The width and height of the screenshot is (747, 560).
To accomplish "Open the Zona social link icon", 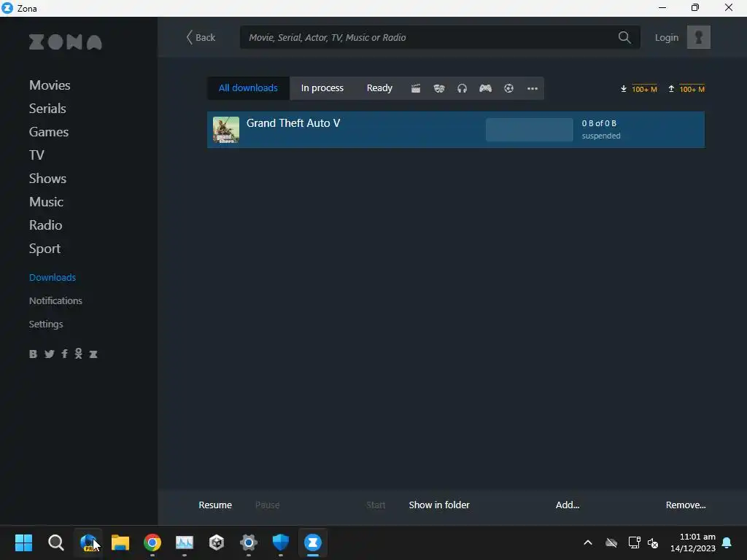I will [93, 354].
